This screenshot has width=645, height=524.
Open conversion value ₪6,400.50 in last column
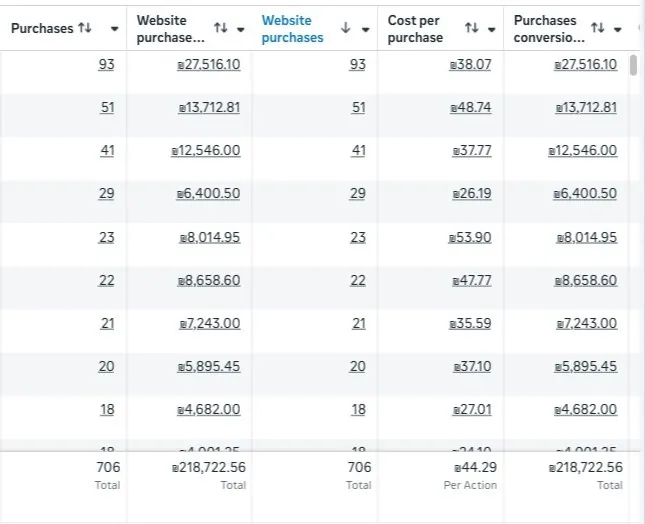tap(585, 194)
